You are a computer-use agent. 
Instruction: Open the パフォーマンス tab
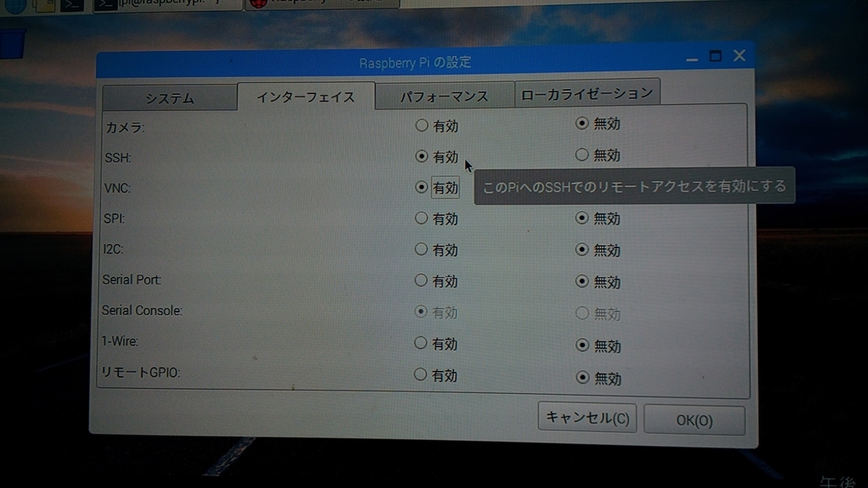(444, 96)
